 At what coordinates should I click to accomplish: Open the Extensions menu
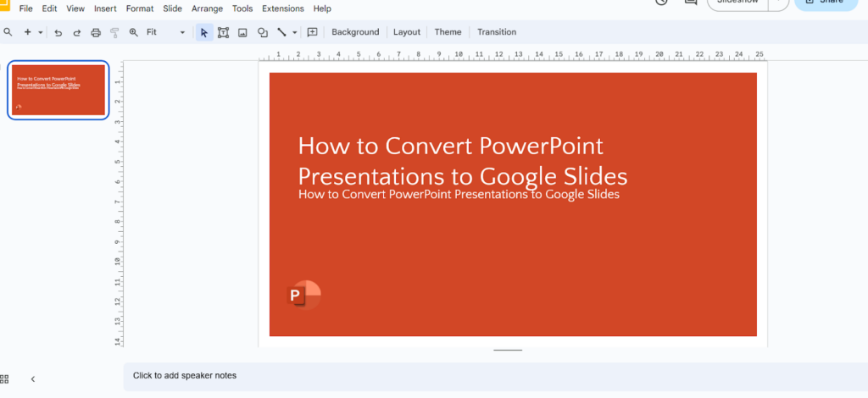pos(282,8)
